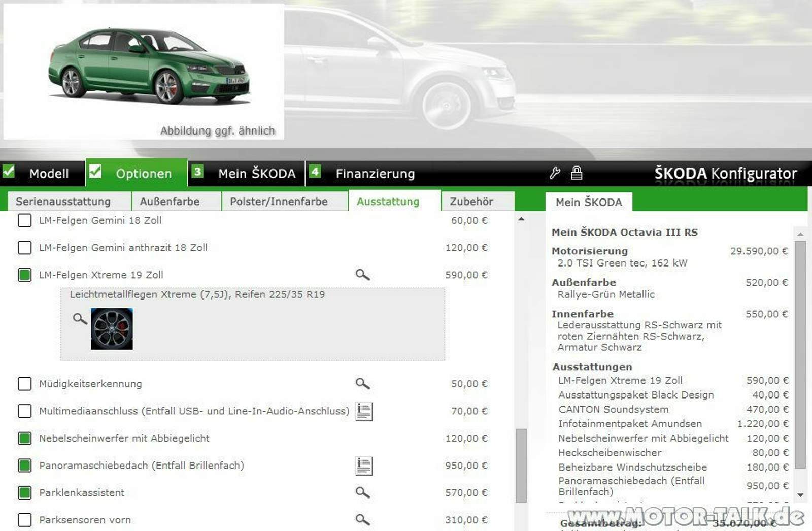Viewport: 812px width, 531px height.
Task: Check LM-Felgen Gemini 18 Zoll
Action: pyautogui.click(x=24, y=220)
